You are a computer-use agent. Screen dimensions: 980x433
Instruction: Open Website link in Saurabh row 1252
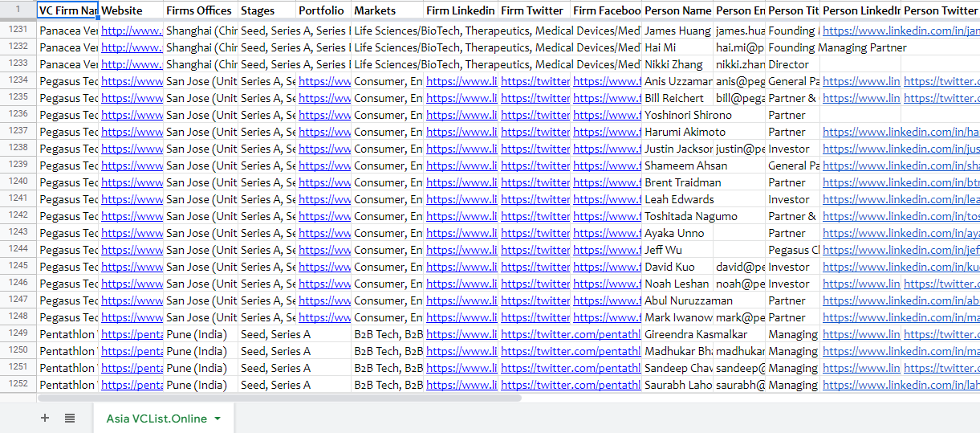point(132,385)
